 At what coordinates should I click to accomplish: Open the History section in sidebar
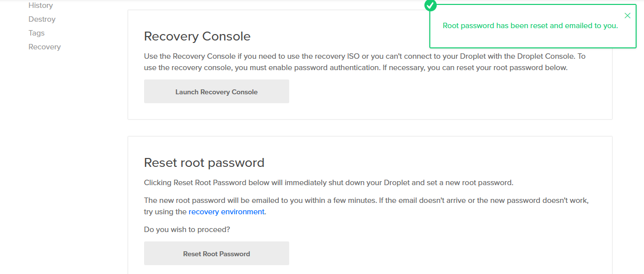coord(40,5)
